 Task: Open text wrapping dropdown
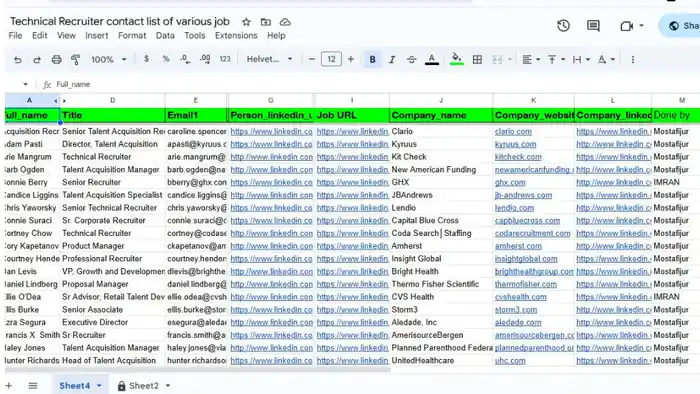coord(581,59)
